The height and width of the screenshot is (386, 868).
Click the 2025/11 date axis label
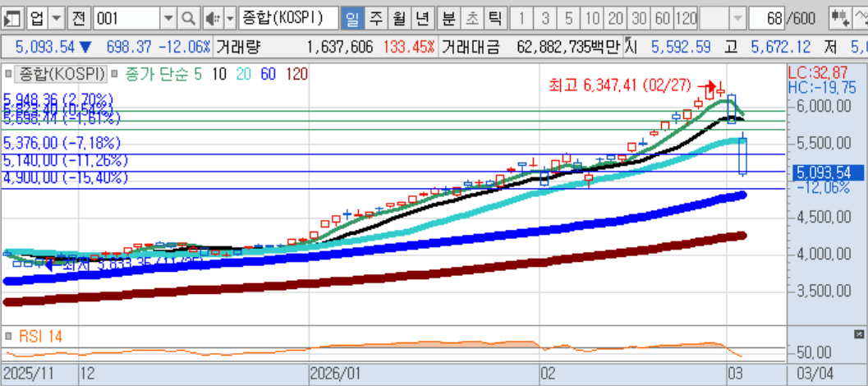(x=29, y=374)
